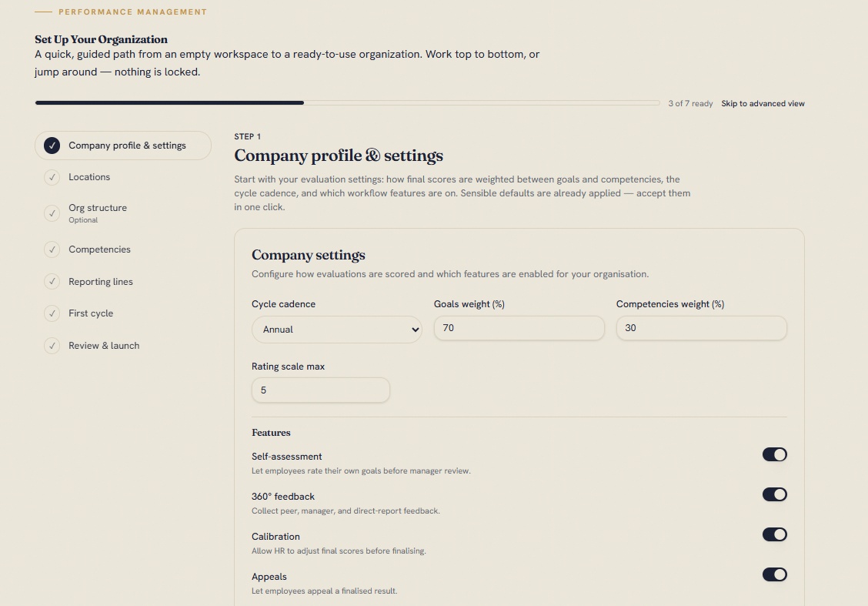868x606 pixels.
Task: Click the 'Optional' label under Org structure
Action: (83, 220)
